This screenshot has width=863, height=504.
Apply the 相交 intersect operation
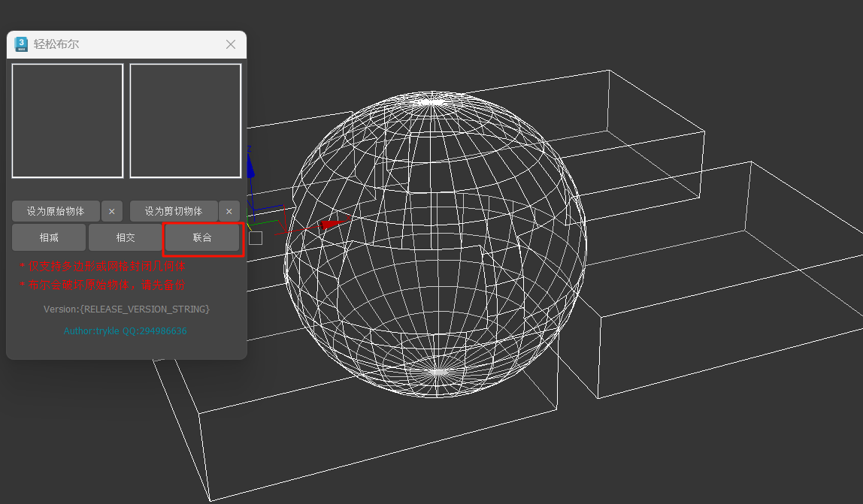(x=126, y=237)
